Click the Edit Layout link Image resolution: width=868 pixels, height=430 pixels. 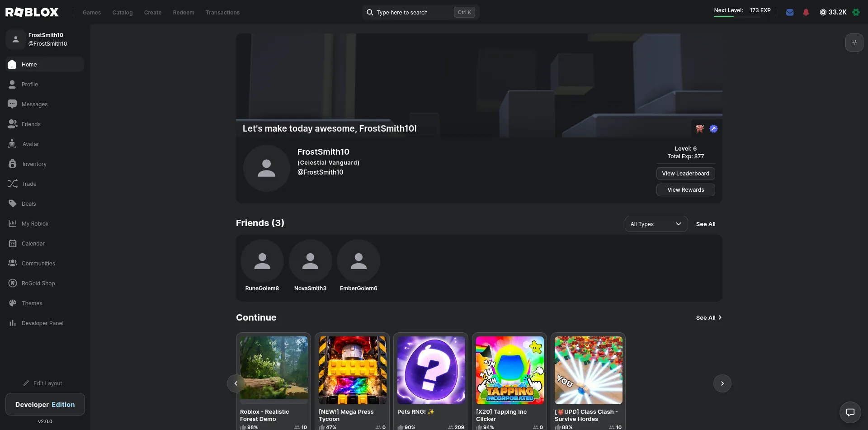43,383
